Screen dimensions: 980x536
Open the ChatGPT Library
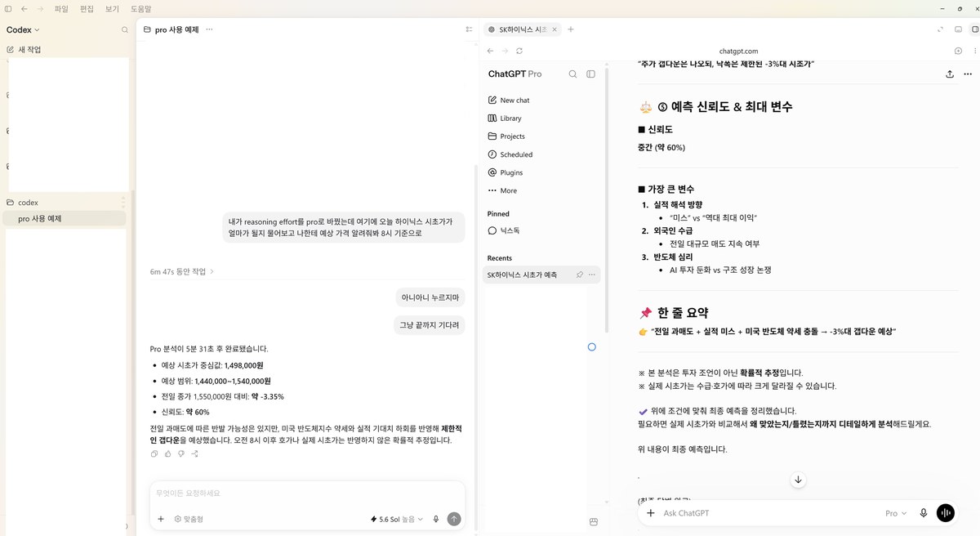click(541, 118)
